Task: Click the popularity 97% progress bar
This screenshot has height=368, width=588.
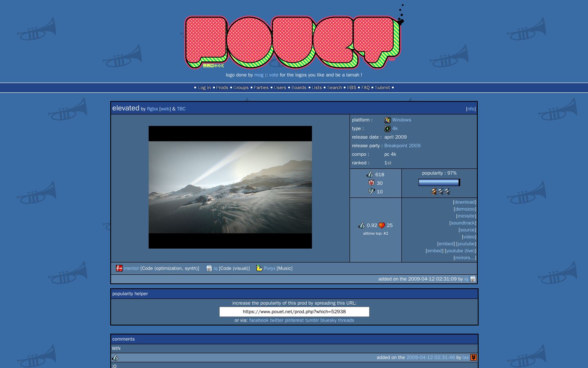Action: [439, 182]
